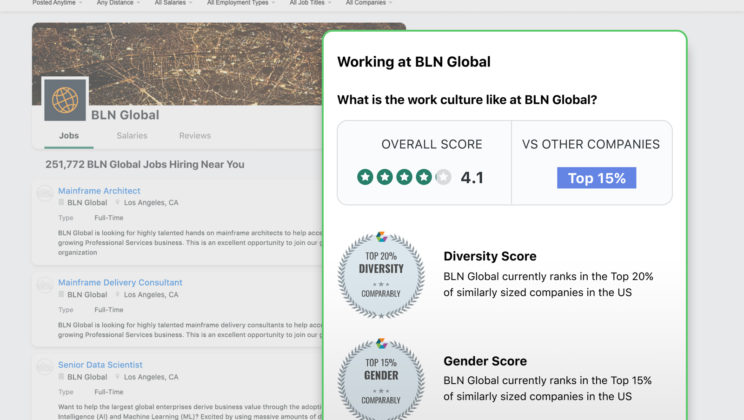Click the Top 15% badge button
This screenshot has height=420, width=744.
click(x=596, y=178)
